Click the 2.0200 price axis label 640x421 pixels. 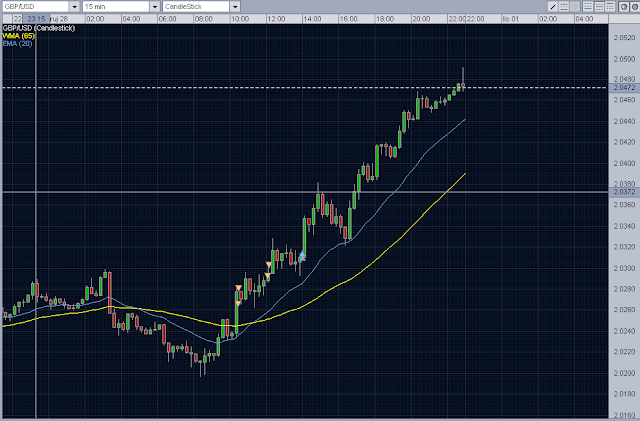tap(624, 373)
